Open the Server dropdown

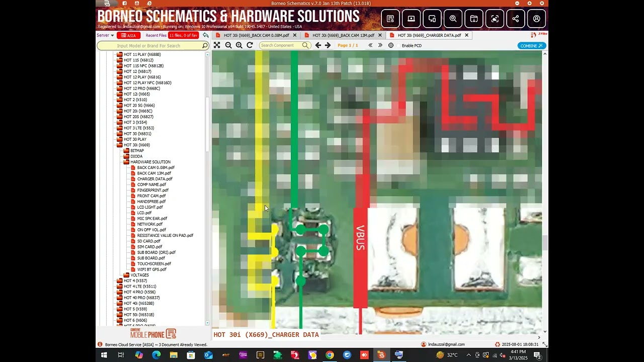pos(105,35)
